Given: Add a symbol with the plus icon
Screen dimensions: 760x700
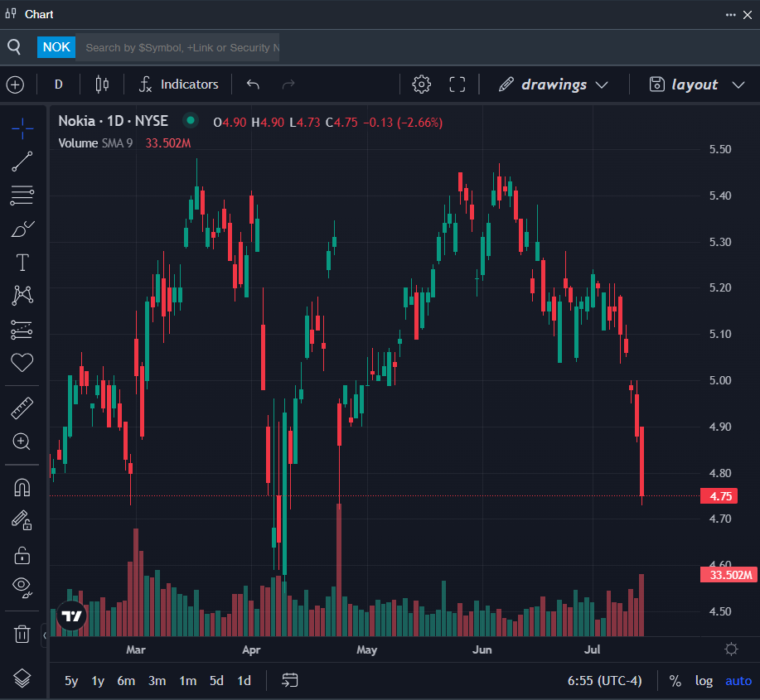Looking at the screenshot, I should [15, 84].
